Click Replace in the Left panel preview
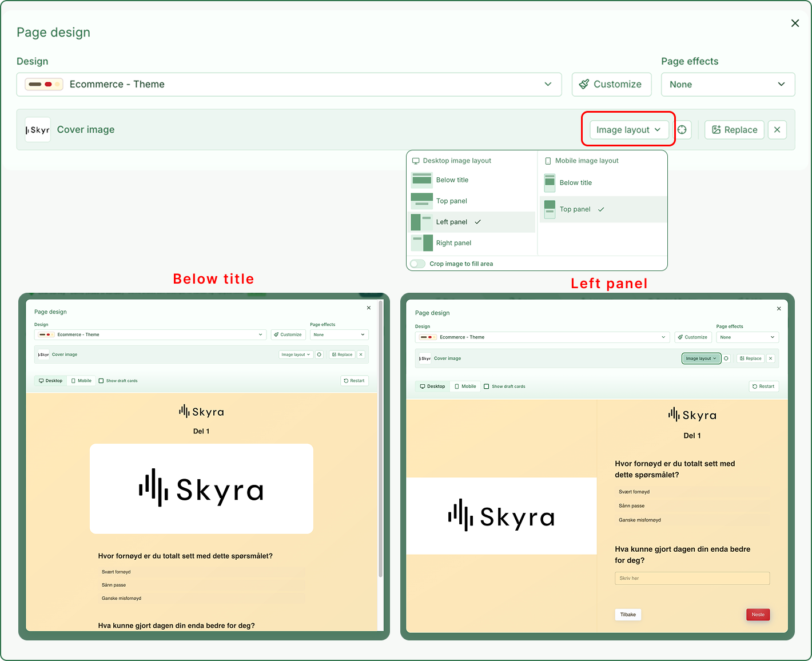The height and width of the screenshot is (661, 812). (x=750, y=359)
